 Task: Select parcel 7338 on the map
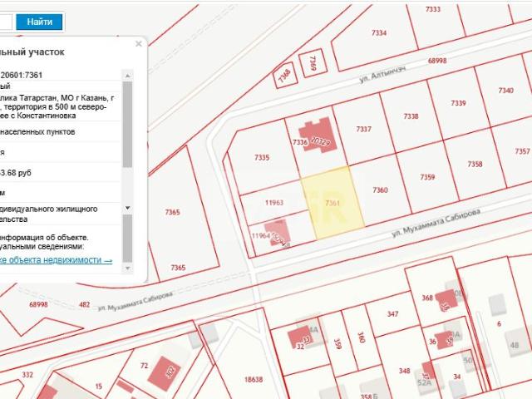tap(411, 116)
